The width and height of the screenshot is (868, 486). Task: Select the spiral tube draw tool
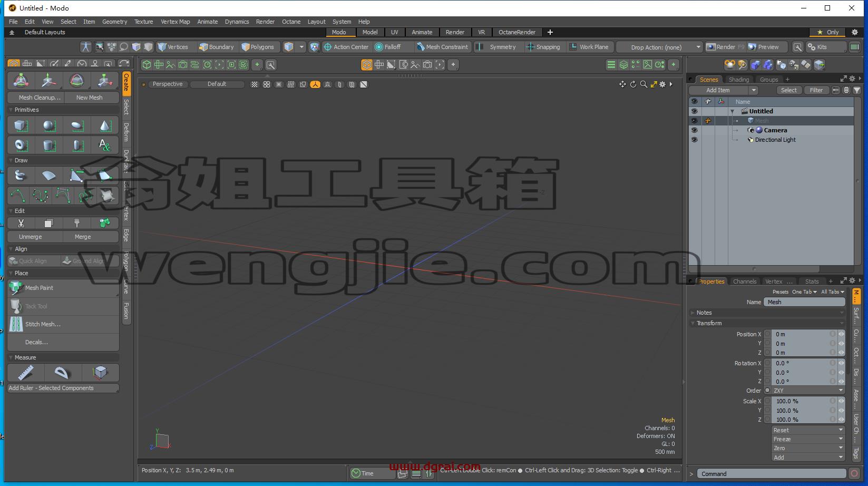point(21,176)
